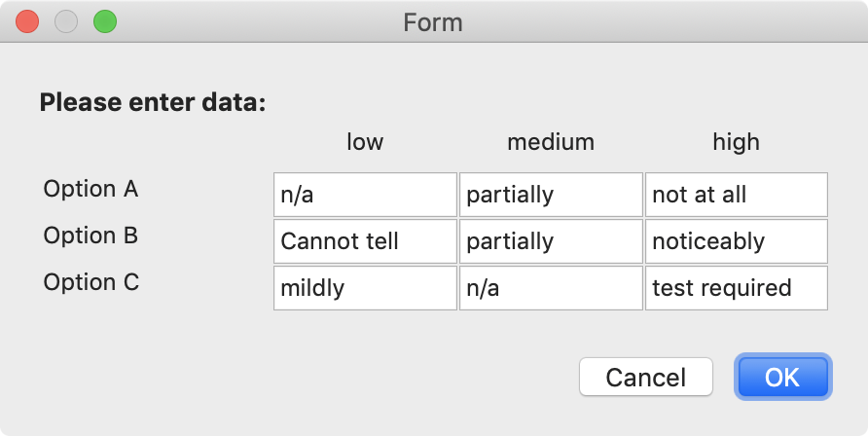Click the 'noticeably' input field

(737, 241)
